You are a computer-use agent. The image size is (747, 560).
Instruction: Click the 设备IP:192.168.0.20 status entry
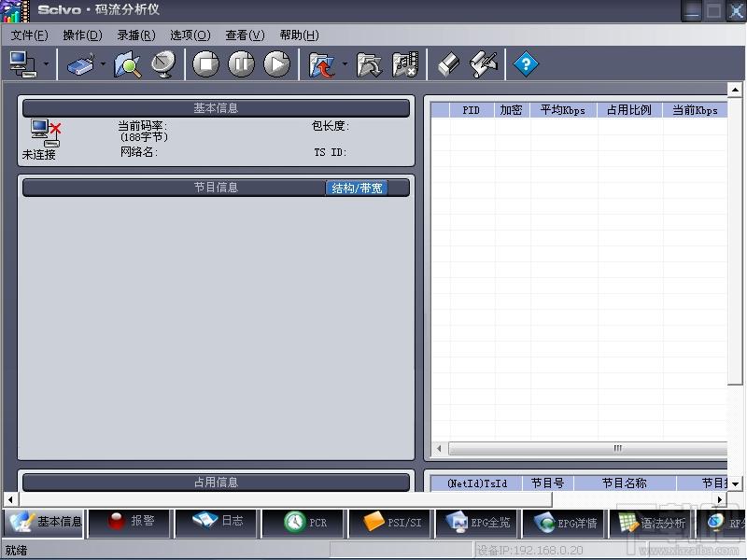pos(529,551)
